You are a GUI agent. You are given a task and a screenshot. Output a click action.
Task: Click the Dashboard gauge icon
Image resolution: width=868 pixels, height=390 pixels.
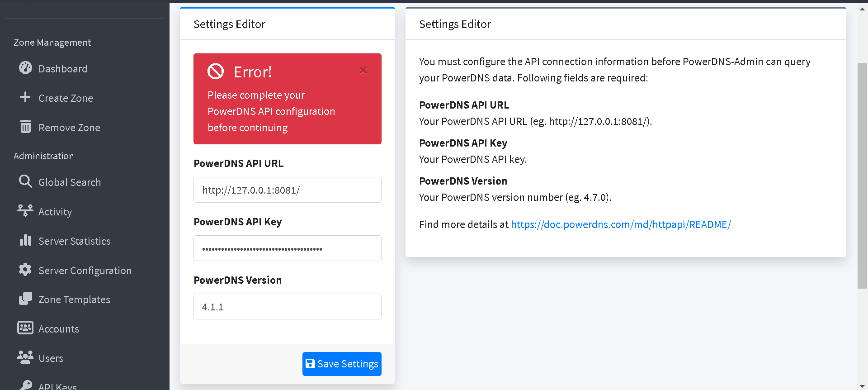[25, 68]
